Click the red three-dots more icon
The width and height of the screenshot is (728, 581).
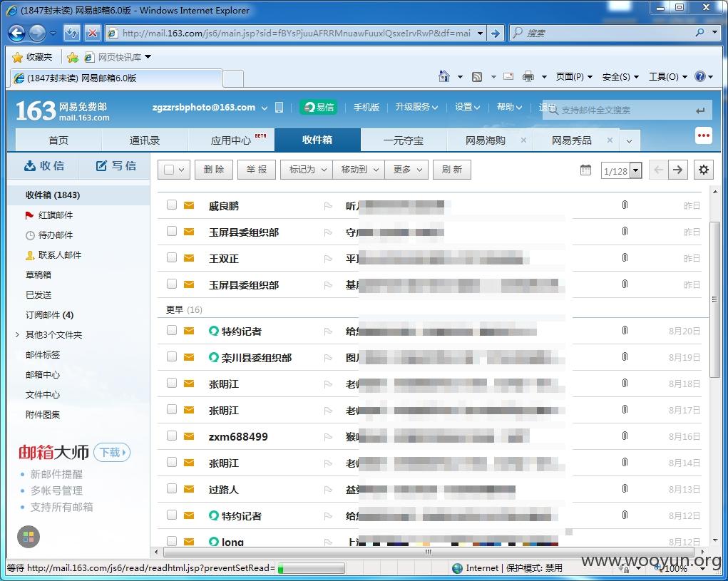point(703,135)
